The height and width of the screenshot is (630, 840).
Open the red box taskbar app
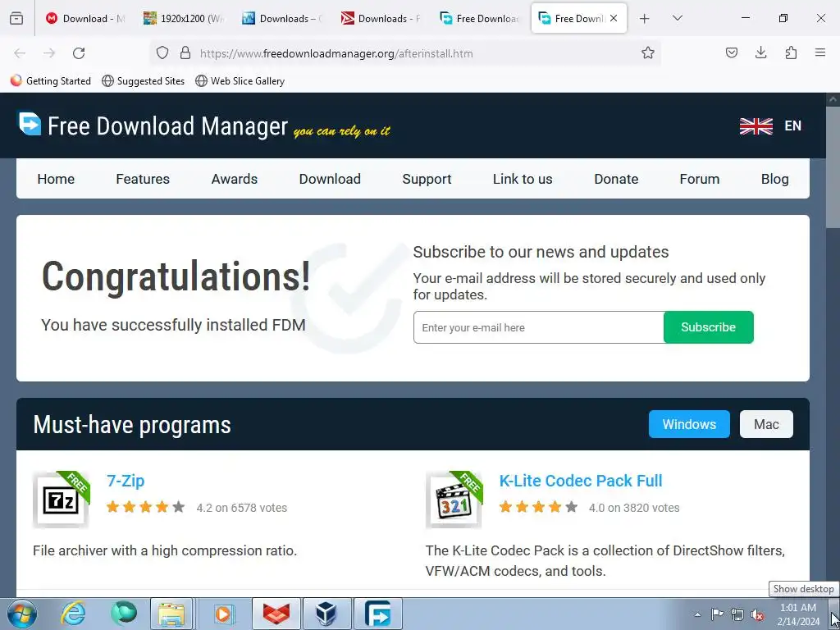[276, 614]
